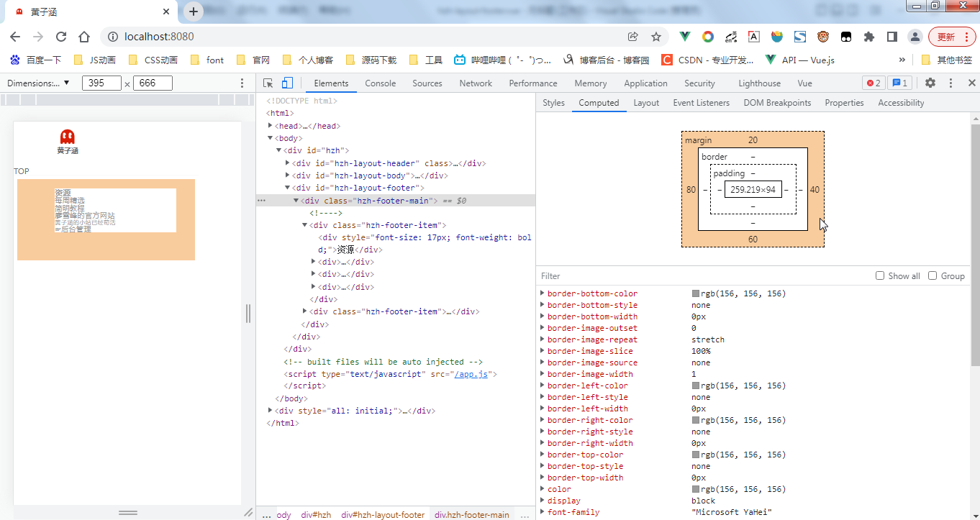Click the viewport height input field

tap(153, 83)
